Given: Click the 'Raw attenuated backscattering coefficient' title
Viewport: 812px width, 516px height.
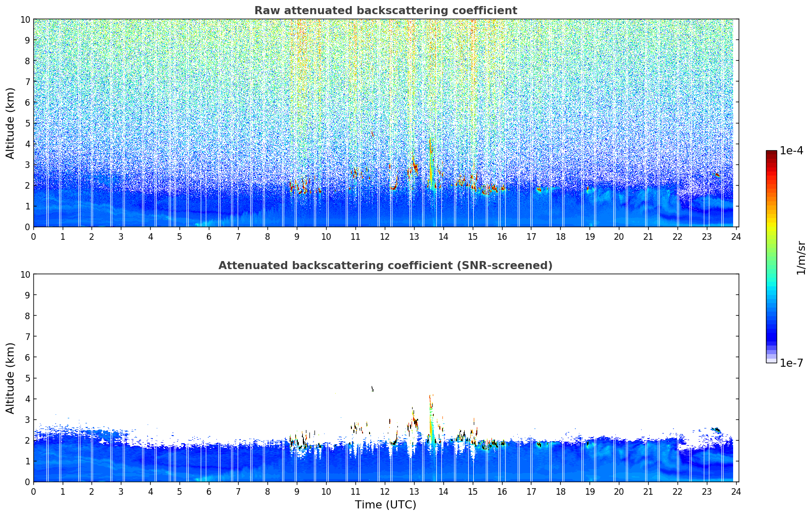Looking at the screenshot, I should [x=385, y=11].
